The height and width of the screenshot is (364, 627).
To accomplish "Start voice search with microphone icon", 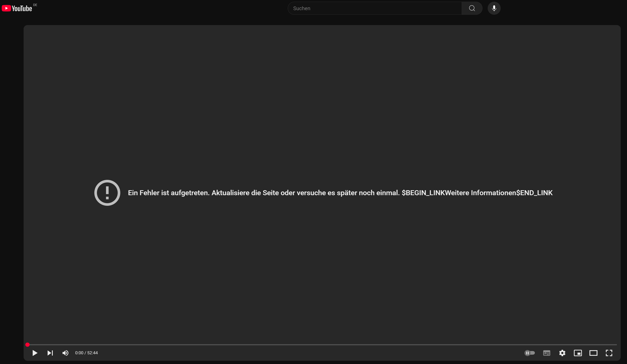I will point(494,8).
